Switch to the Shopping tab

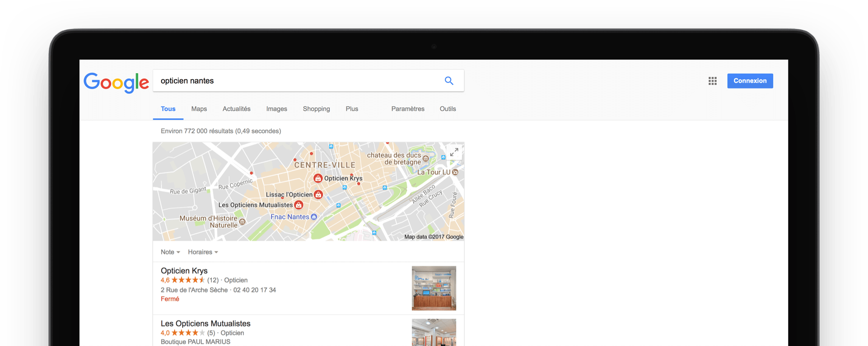(x=317, y=109)
